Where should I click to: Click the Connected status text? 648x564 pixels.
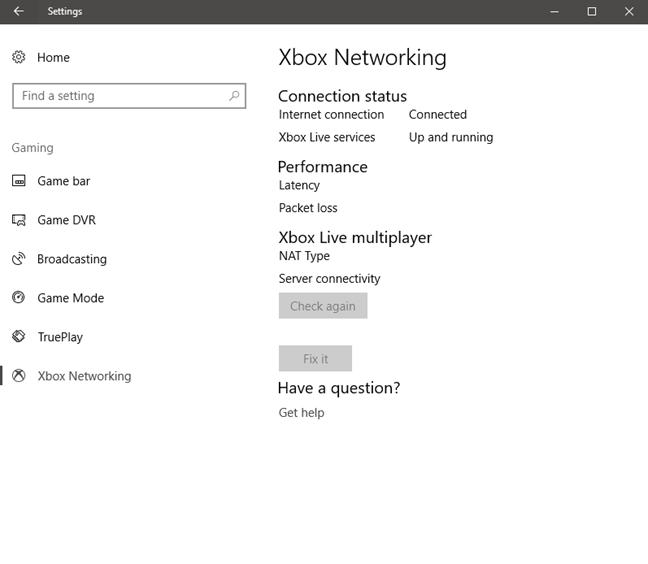(x=438, y=114)
